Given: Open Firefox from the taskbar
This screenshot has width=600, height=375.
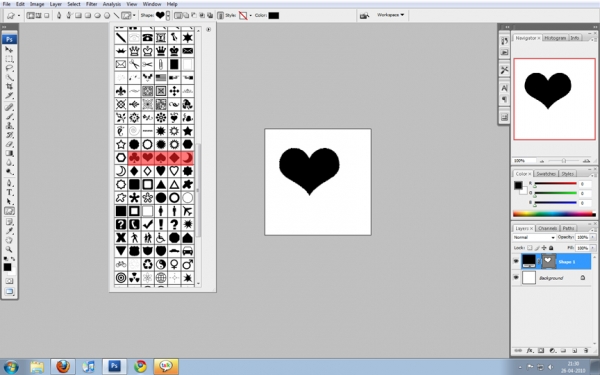Looking at the screenshot, I should click(x=63, y=366).
